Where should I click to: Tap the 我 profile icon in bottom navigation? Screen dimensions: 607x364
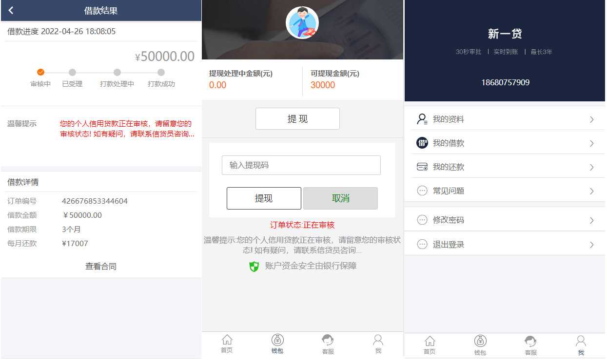click(x=378, y=340)
